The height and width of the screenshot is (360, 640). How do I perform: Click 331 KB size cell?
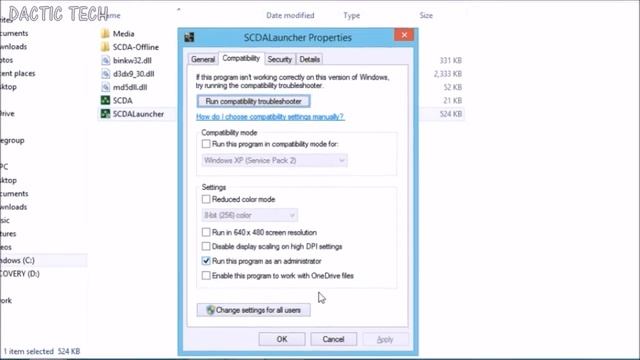point(451,60)
